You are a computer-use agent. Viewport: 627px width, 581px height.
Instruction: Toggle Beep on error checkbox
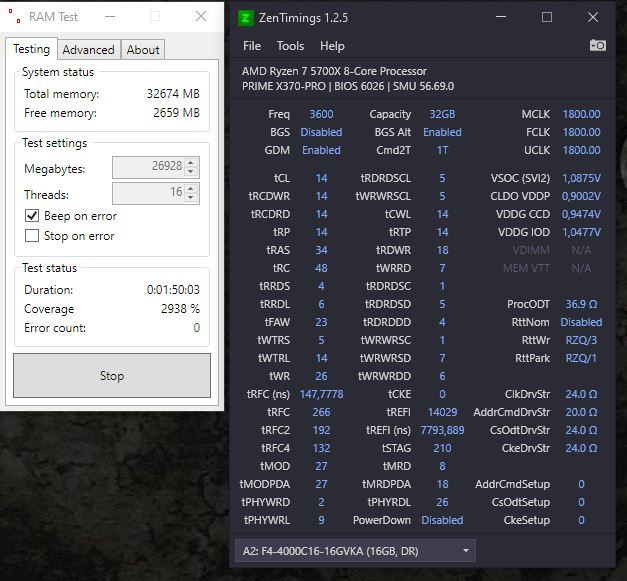[x=32, y=216]
